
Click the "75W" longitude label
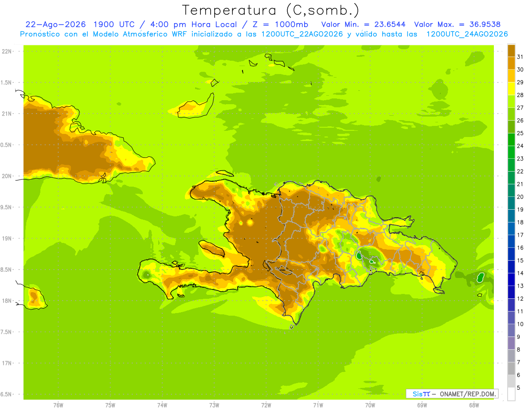pos(110,405)
